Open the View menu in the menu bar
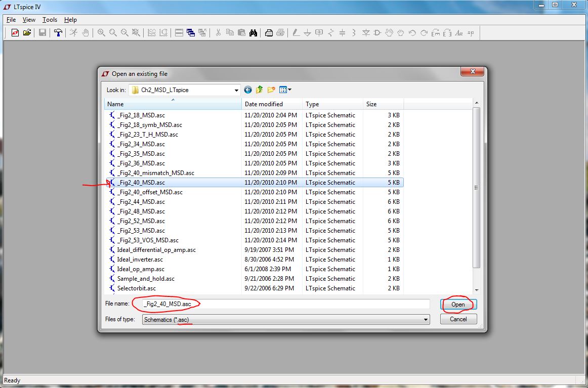The image size is (588, 388). coord(29,20)
